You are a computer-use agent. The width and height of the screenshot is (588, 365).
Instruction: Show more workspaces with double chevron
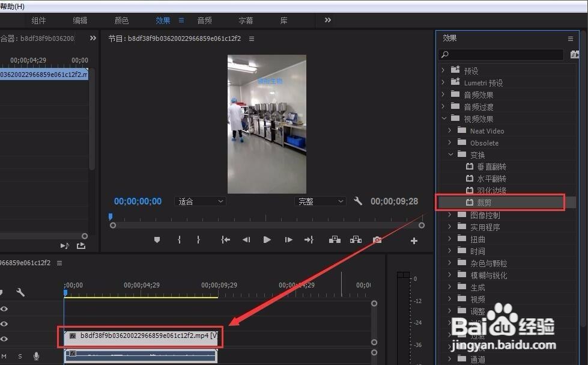[x=328, y=20]
